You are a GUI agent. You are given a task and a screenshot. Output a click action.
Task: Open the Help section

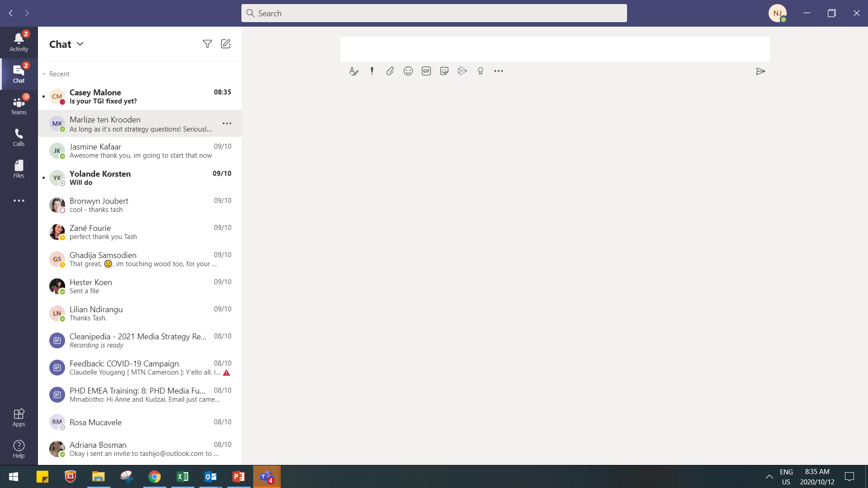pyautogui.click(x=19, y=448)
